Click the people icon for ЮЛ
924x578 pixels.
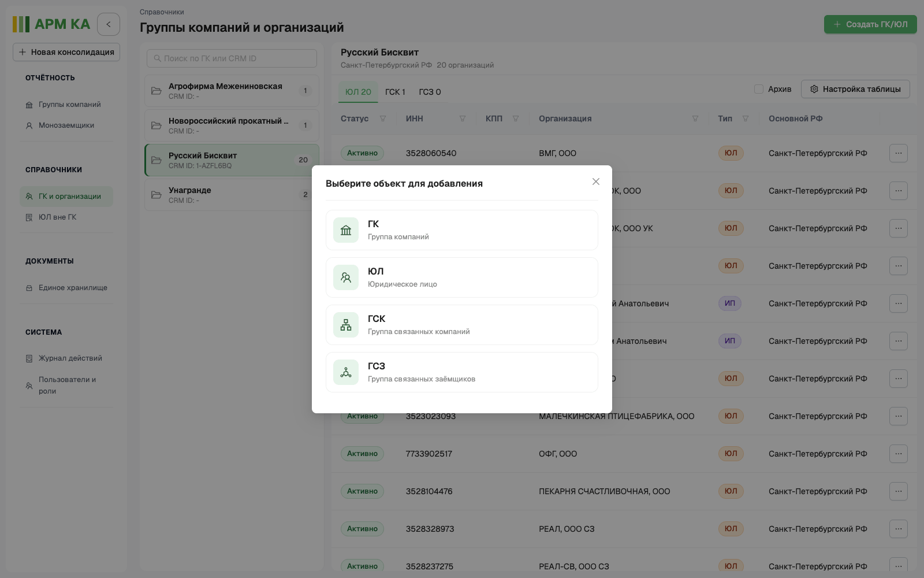click(346, 277)
